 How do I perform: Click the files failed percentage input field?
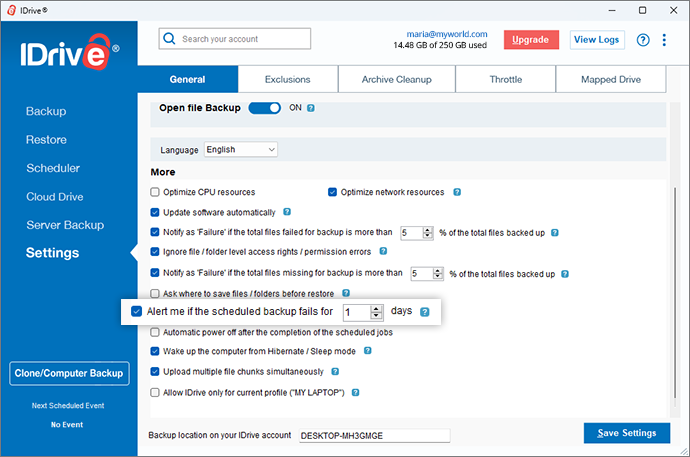click(x=411, y=233)
